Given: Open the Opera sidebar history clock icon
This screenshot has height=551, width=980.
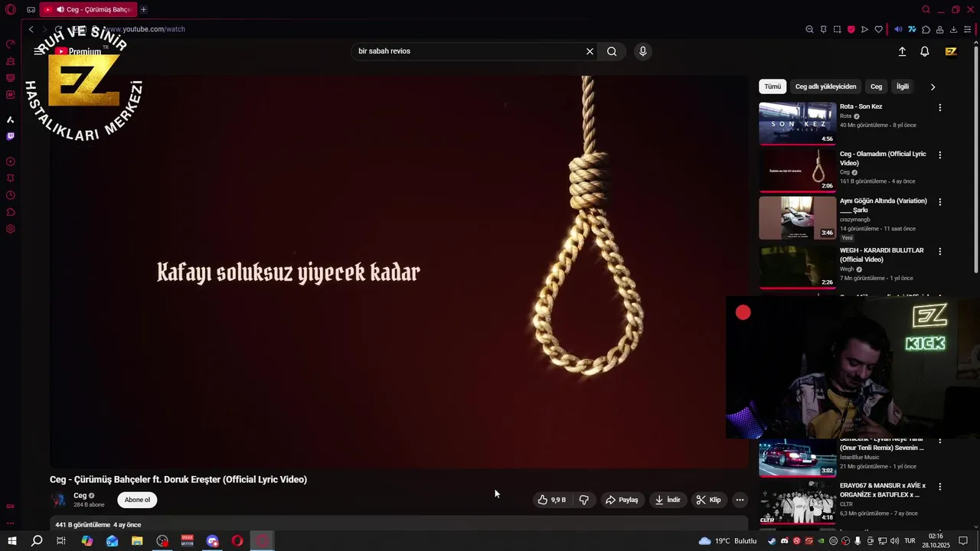Looking at the screenshot, I should [10, 195].
